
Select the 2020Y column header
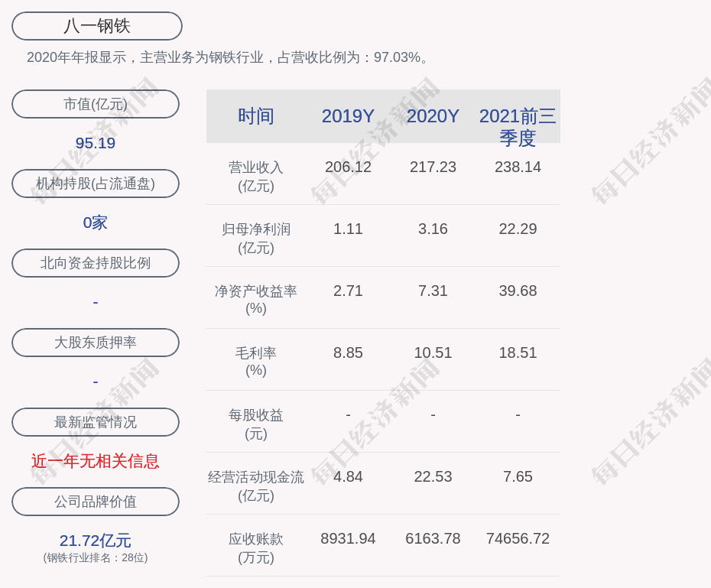[433, 116]
